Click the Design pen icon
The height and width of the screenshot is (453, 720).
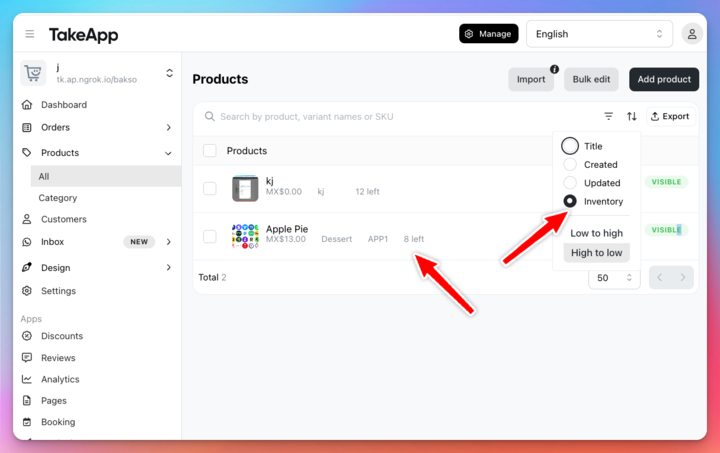click(x=27, y=267)
